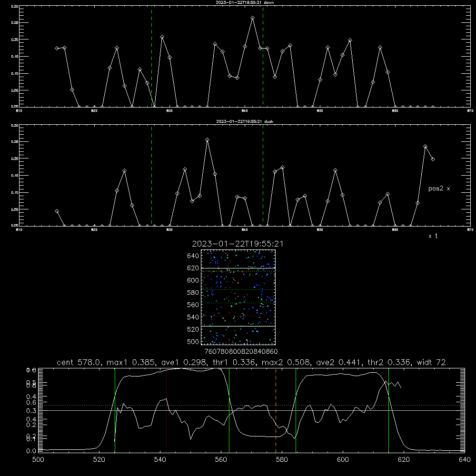
Task: Click the 'x t' label below dusk plot
Action: [x=433, y=236]
